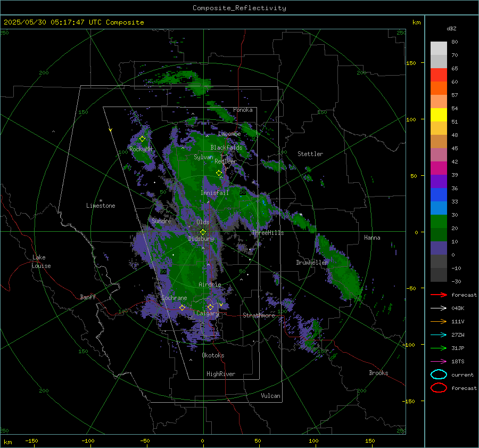The image size is (479, 448).
Task: Click the yellow diamond marker above Calgary
Action: pos(210,307)
